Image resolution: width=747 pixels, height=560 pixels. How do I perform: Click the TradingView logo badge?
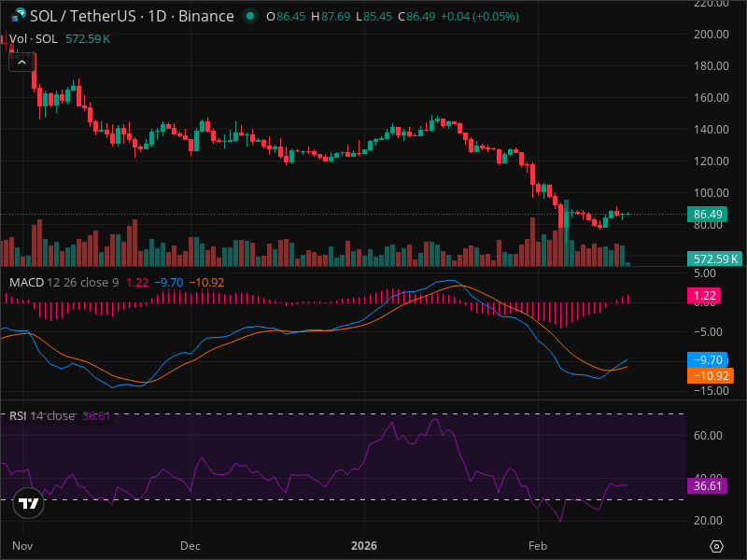[29, 503]
